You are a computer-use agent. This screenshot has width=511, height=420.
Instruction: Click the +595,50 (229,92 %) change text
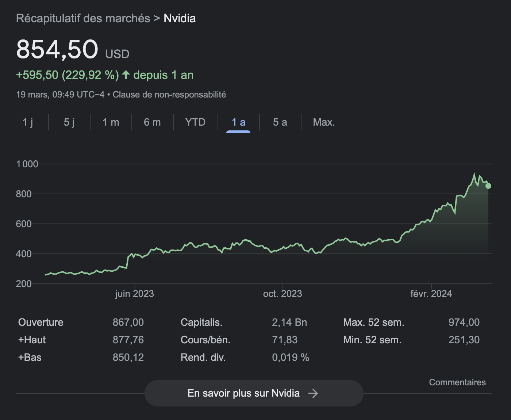click(x=68, y=75)
